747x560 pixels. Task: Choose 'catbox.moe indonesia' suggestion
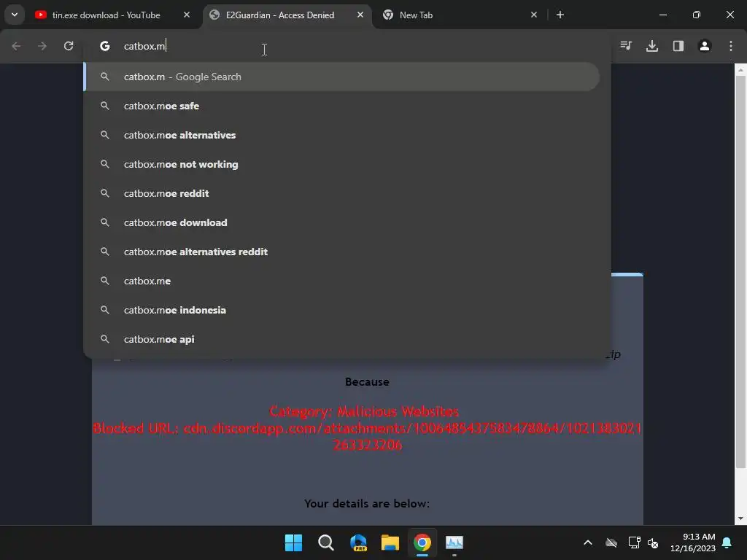point(341,310)
